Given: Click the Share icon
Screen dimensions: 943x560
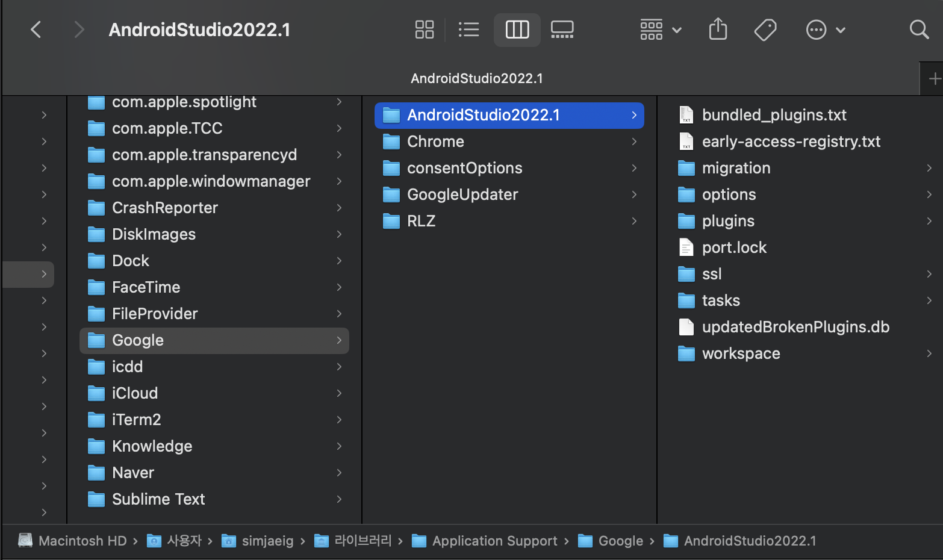Looking at the screenshot, I should click(x=718, y=30).
